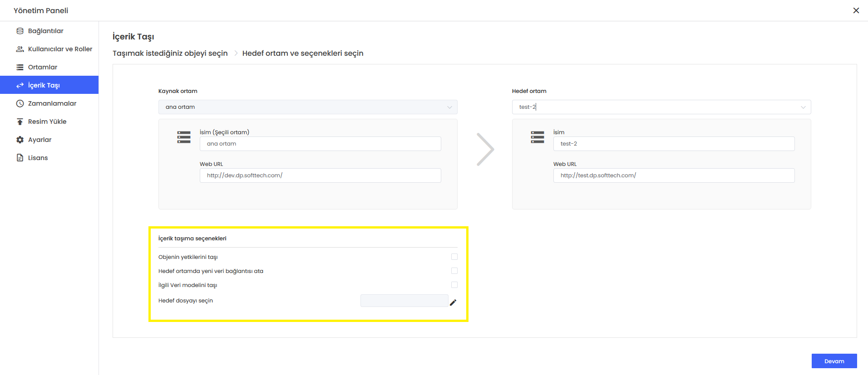868x375 pixels.
Task: Click the large arrow between environments
Action: click(485, 149)
